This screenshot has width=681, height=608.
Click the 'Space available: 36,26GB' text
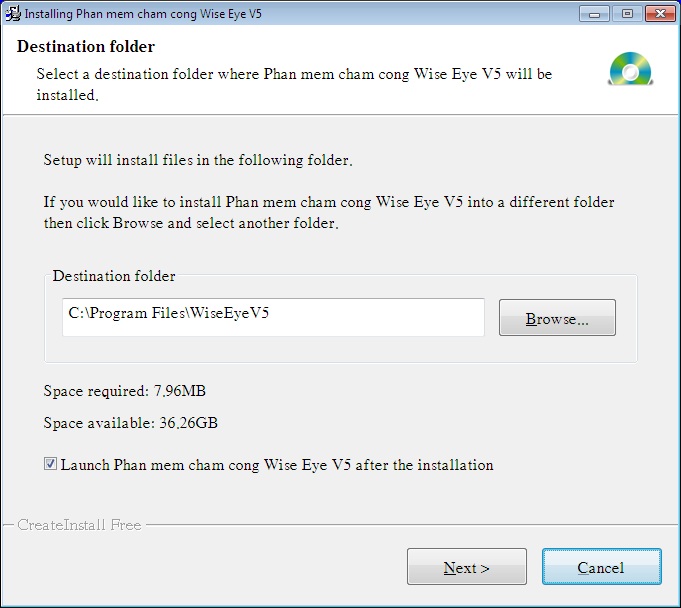tap(130, 423)
